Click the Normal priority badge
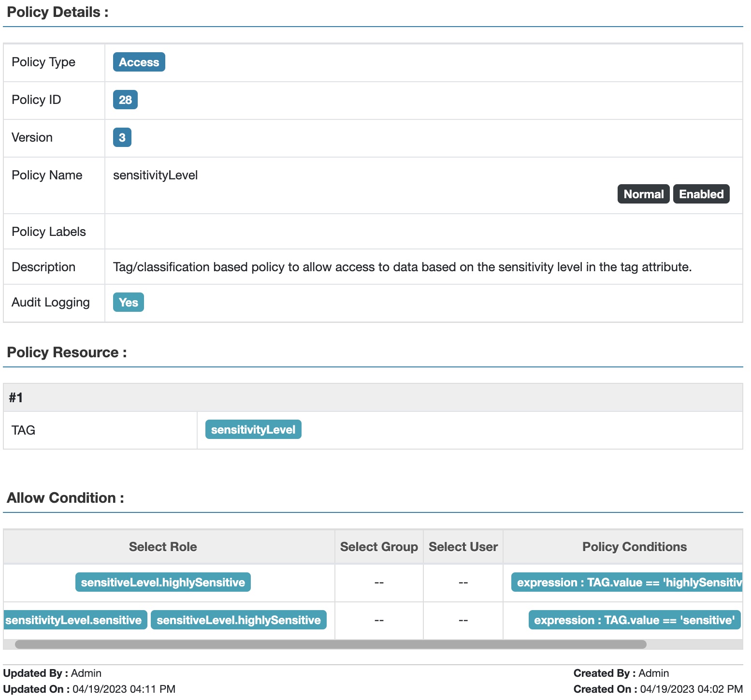 pos(643,194)
